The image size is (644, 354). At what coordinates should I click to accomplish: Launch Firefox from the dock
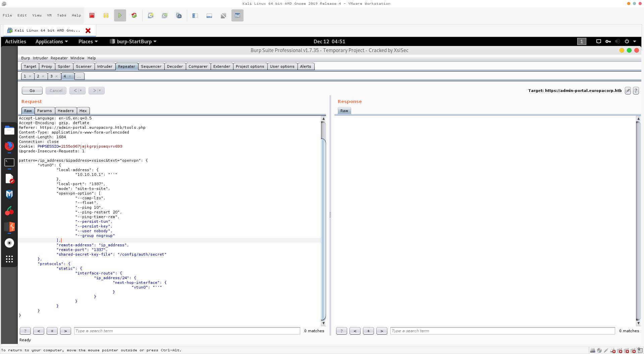point(9,146)
